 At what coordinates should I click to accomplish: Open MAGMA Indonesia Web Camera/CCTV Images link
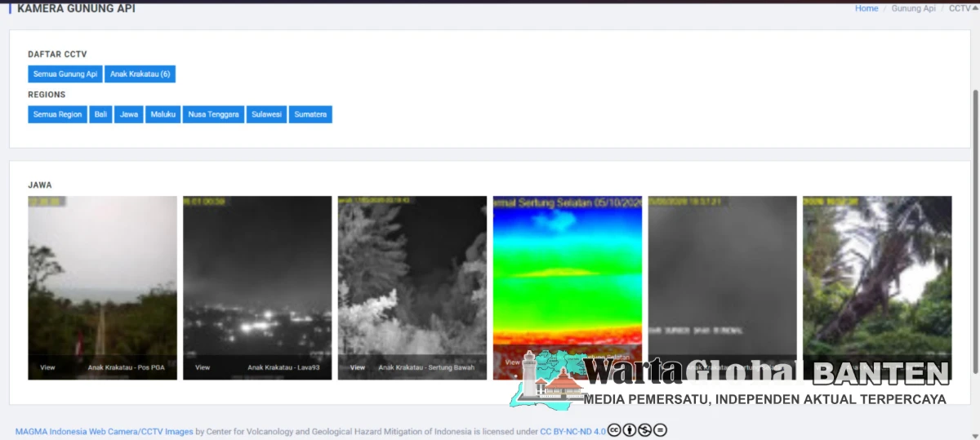(105, 431)
